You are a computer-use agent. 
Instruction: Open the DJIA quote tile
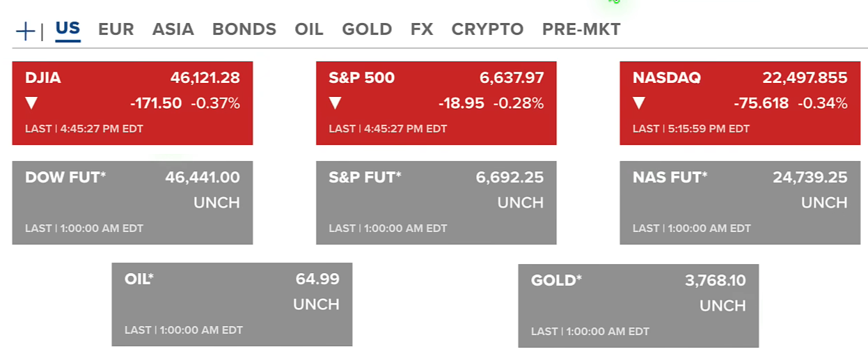pos(132,102)
